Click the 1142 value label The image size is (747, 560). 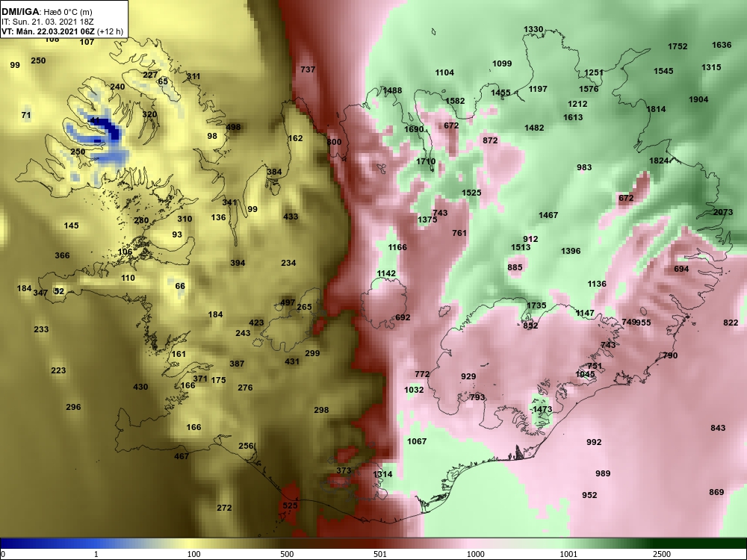click(x=386, y=274)
